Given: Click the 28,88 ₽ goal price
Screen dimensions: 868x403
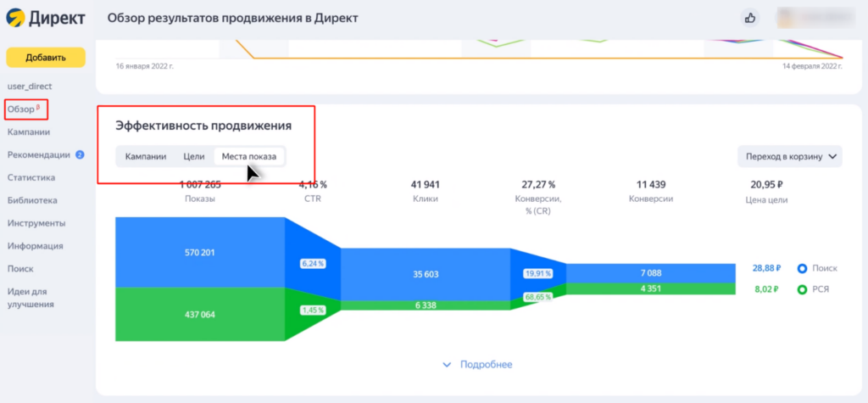Looking at the screenshot, I should tap(766, 268).
